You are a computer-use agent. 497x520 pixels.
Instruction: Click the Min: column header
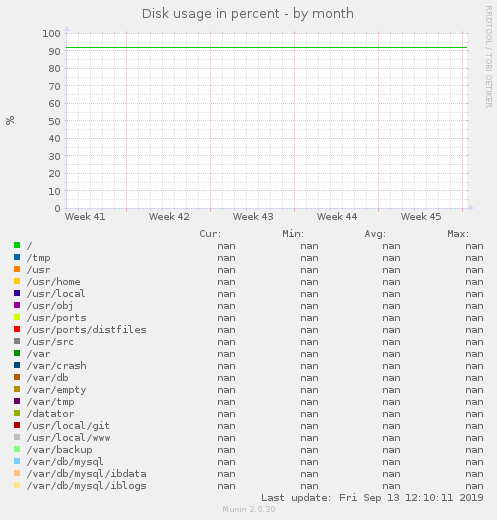pyautogui.click(x=293, y=234)
